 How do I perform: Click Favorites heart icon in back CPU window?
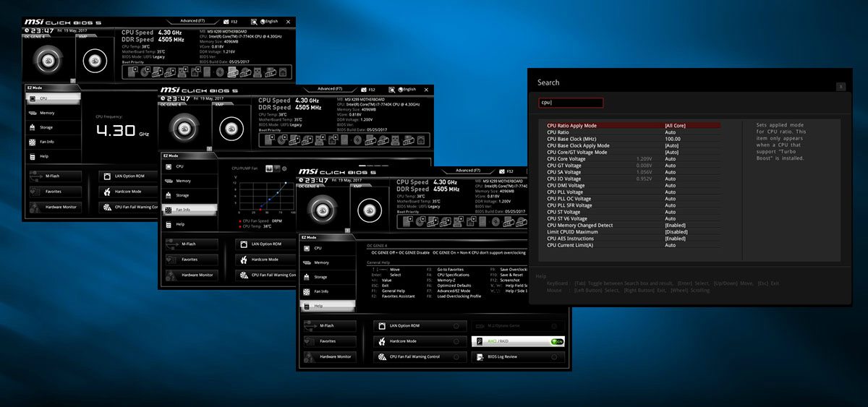34,192
